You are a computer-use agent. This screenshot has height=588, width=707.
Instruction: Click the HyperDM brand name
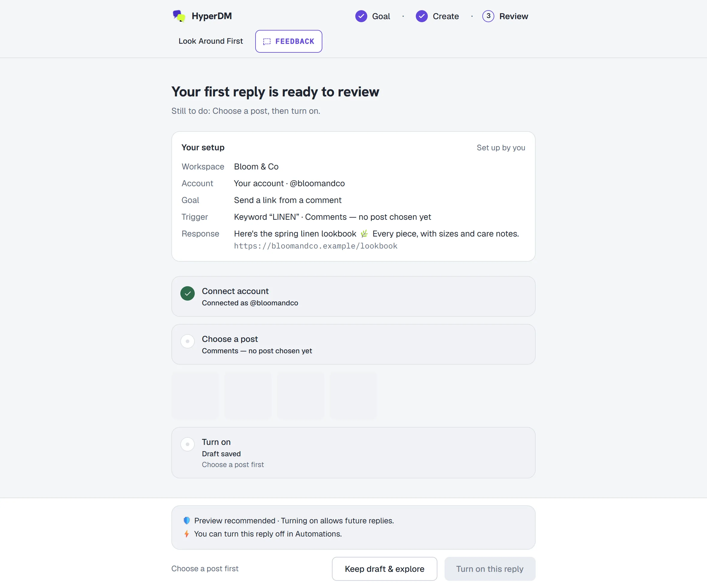[x=212, y=16]
